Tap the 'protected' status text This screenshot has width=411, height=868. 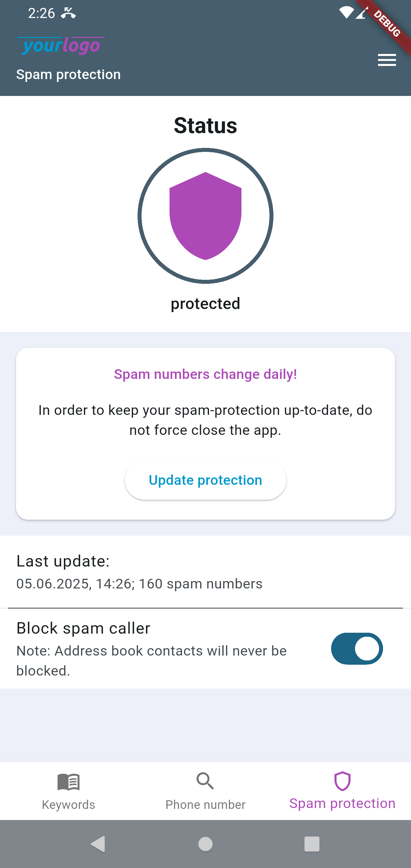205,304
